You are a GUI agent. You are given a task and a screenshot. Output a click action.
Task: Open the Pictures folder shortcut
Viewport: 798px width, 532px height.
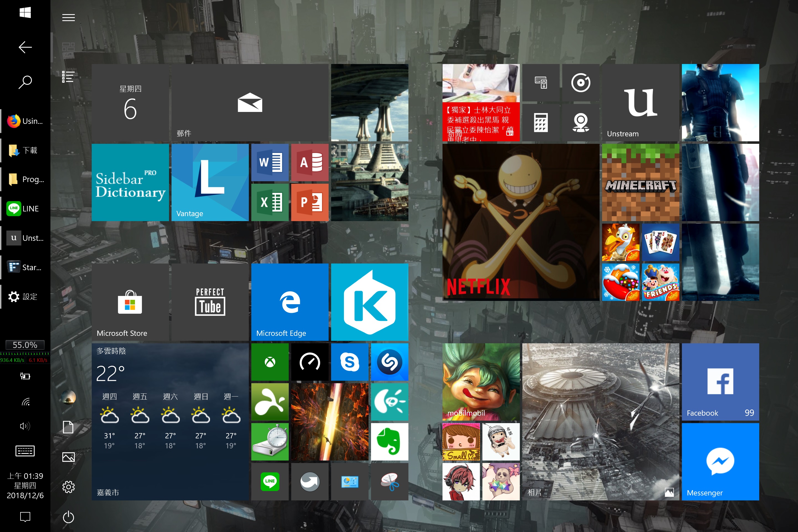point(68,457)
